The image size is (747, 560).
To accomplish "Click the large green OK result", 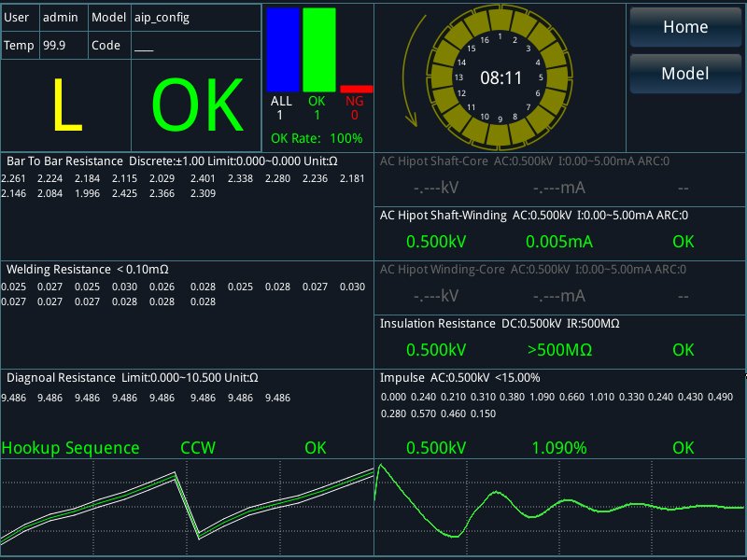I will click(197, 105).
